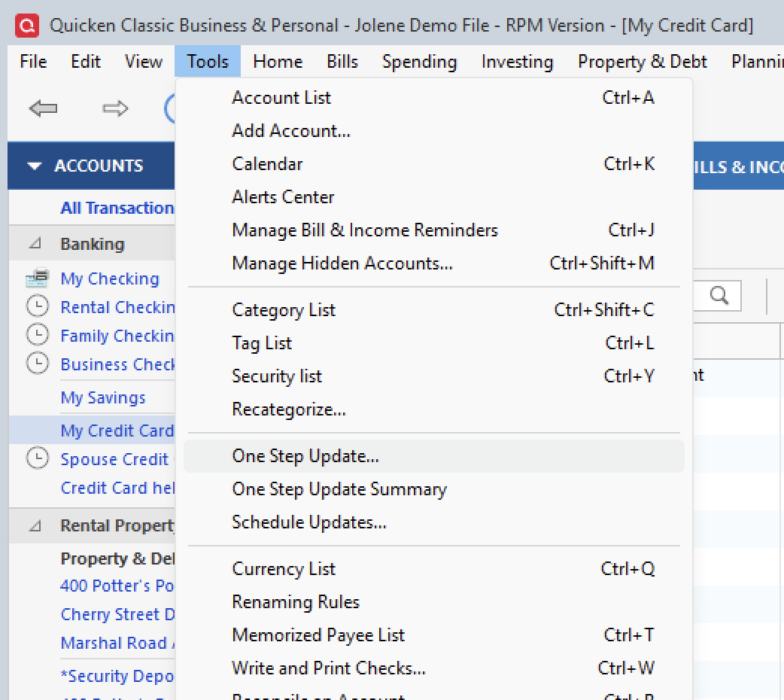Open the View menu
Viewport: 784px width, 700px height.
(144, 62)
